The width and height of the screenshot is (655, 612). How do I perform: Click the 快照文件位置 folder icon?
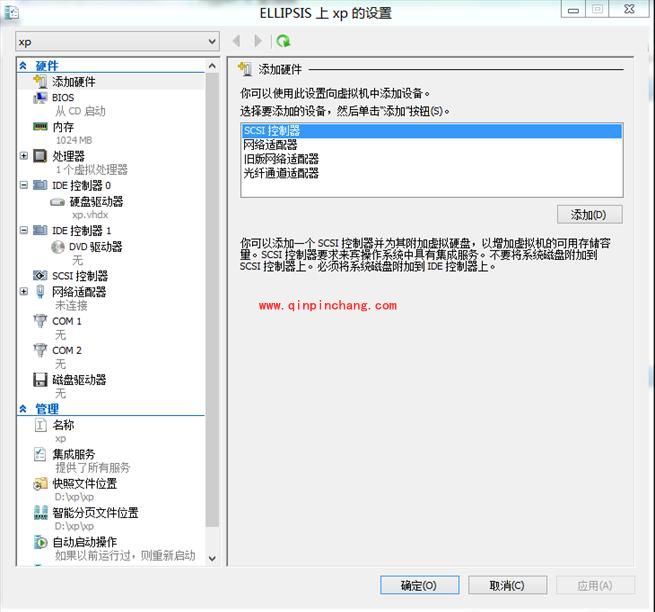coord(40,484)
